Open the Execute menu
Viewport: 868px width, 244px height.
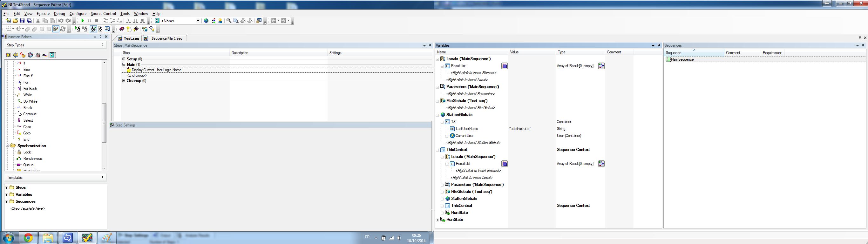tap(43, 13)
